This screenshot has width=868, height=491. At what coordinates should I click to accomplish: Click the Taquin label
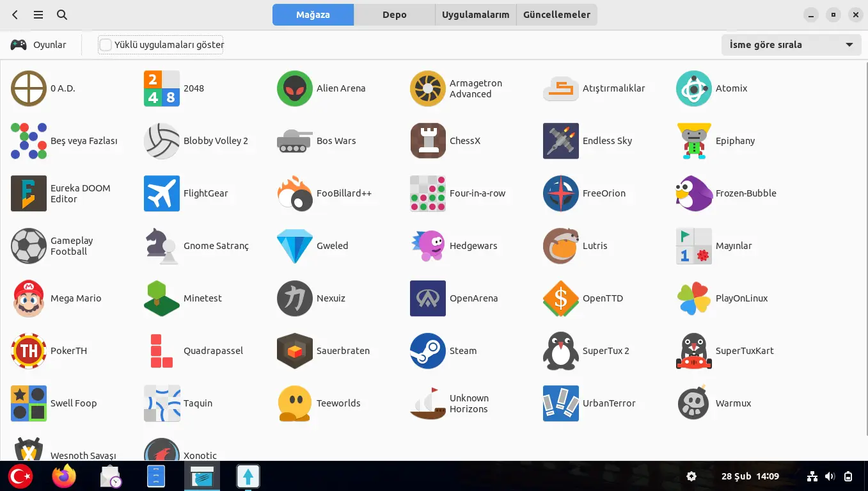198,403
